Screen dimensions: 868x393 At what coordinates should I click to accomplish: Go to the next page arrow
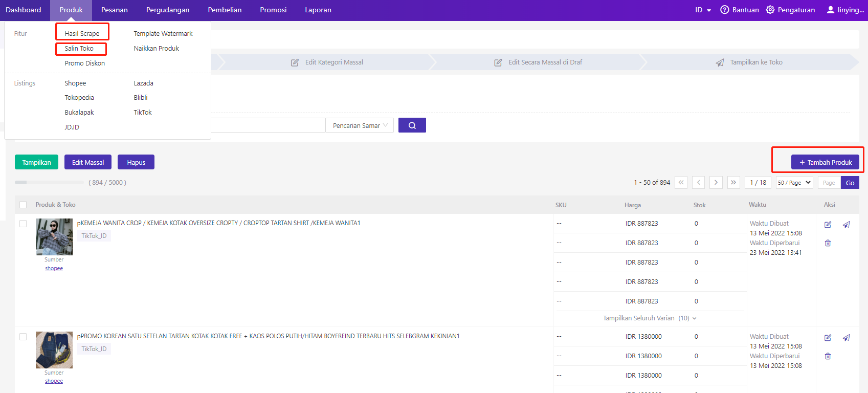coord(716,183)
